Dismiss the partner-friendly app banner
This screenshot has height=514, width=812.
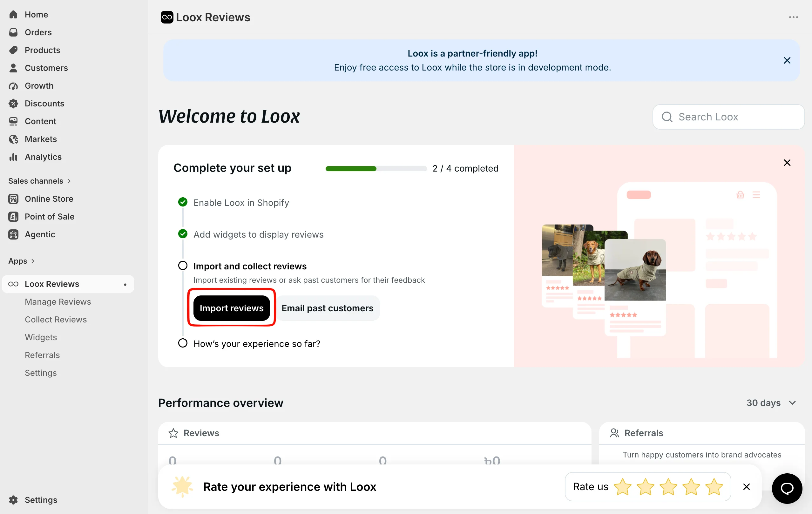point(787,60)
